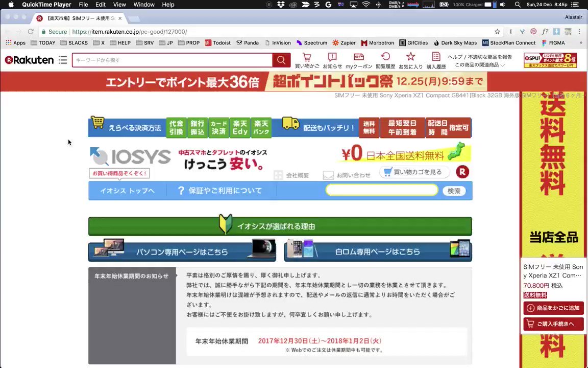Click the IOSYS store logo
This screenshot has height=368, width=588.
(131, 156)
